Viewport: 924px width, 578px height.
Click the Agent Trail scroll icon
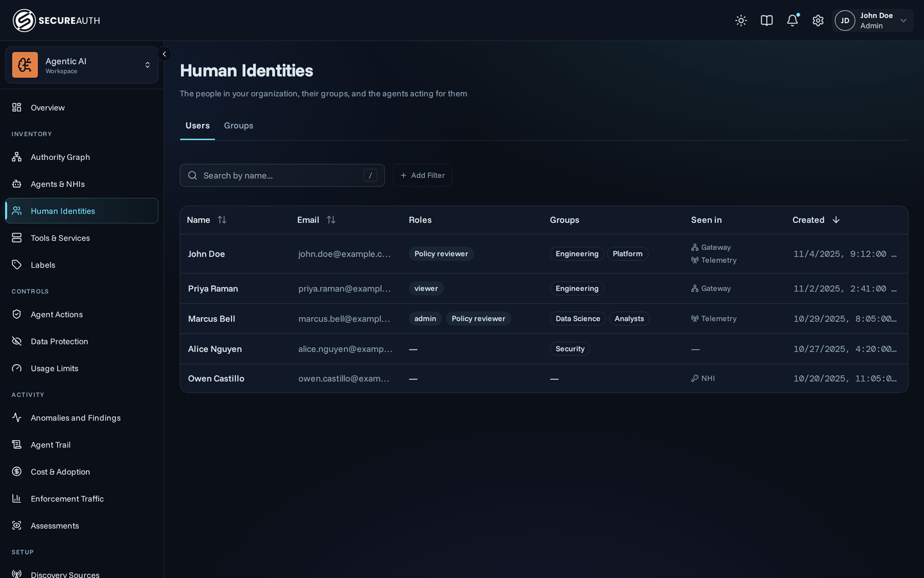click(x=17, y=444)
